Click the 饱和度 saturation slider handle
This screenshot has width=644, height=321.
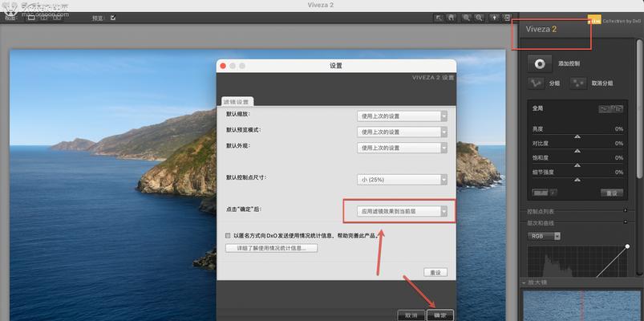click(x=577, y=165)
